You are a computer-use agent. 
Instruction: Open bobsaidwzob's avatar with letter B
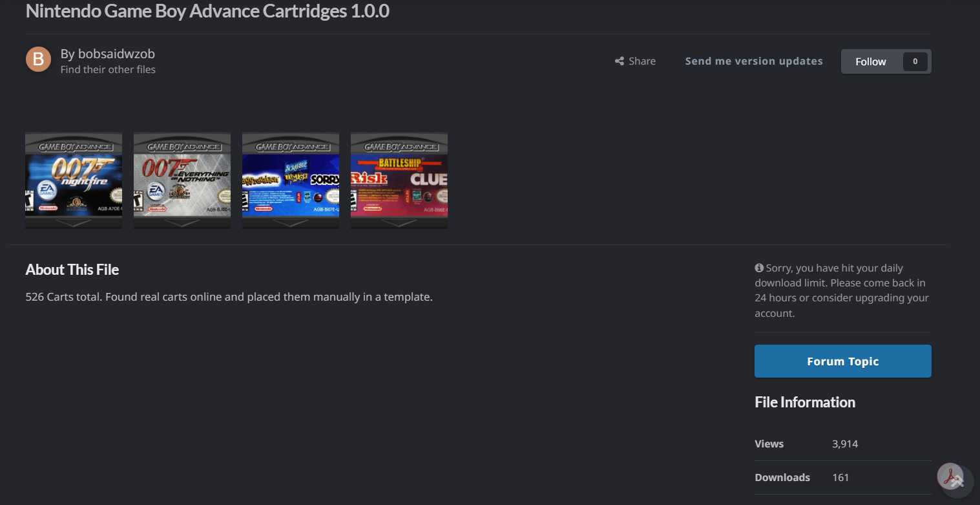[x=38, y=59]
